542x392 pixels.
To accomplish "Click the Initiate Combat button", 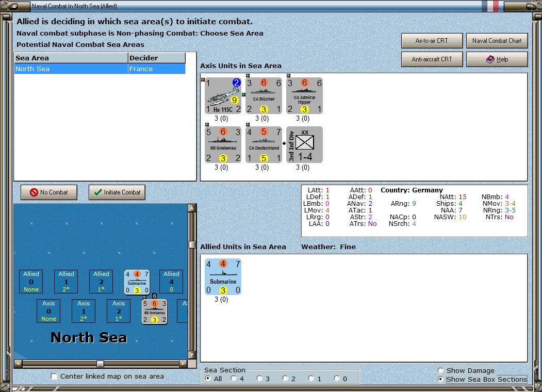I will (x=117, y=192).
